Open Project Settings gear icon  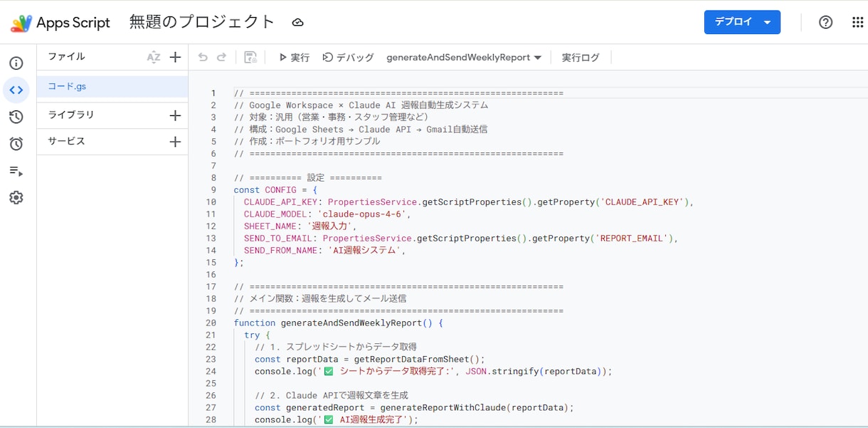pos(16,198)
